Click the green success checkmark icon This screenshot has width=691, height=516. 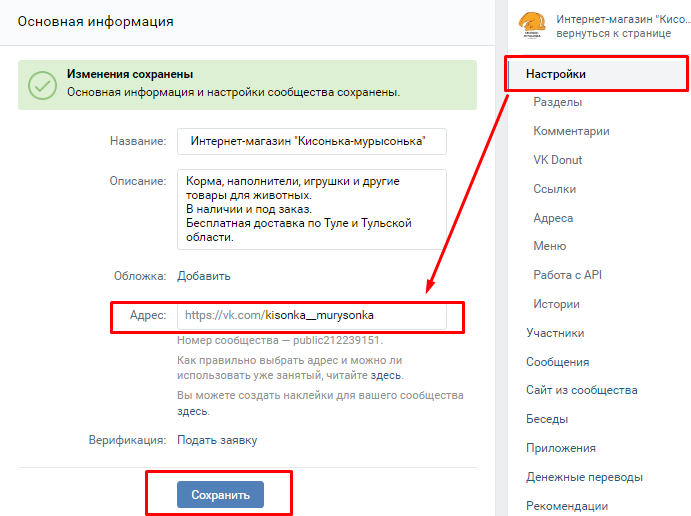pos(42,84)
